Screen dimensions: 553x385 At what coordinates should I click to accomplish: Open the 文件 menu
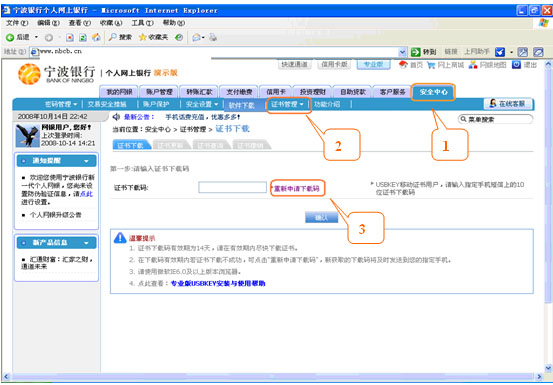pyautogui.click(x=17, y=23)
